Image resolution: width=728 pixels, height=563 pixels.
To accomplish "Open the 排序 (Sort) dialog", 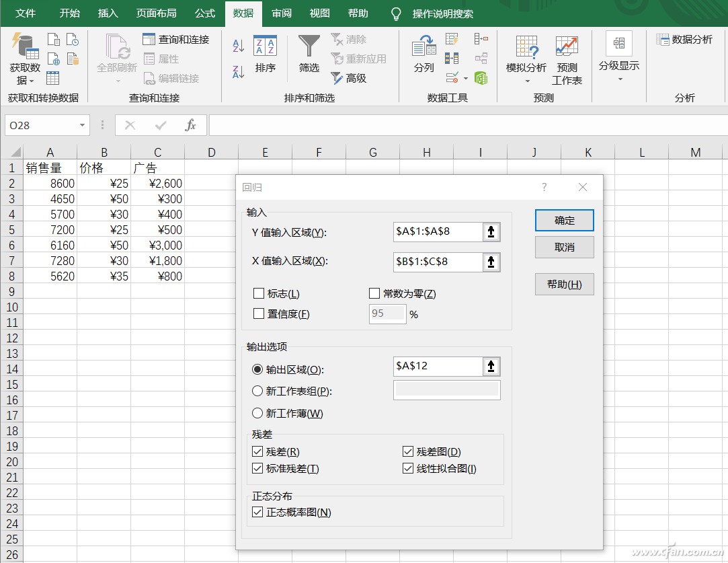I will (x=265, y=54).
